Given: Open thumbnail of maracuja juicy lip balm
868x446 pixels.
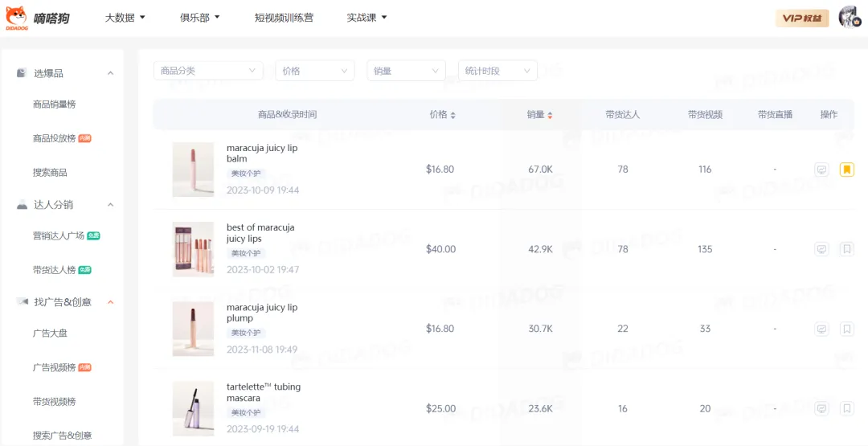Looking at the screenshot, I should click(193, 170).
